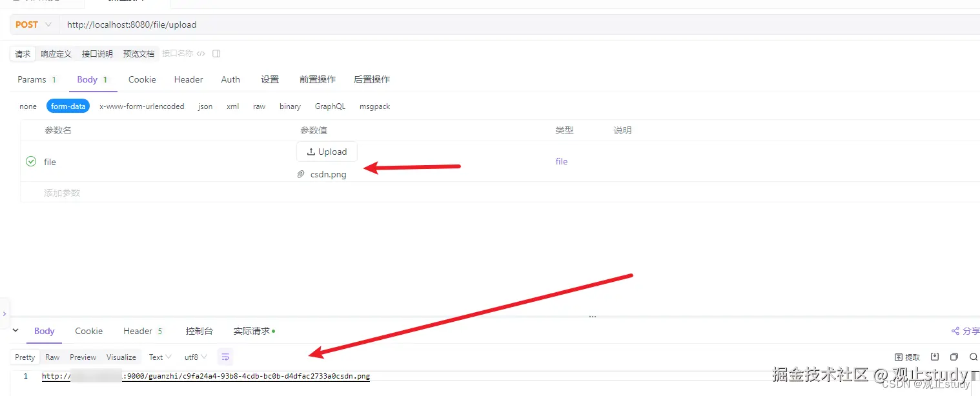The height and width of the screenshot is (396, 980).
Task: Switch to the 控制台 console tab
Action: [x=199, y=330]
